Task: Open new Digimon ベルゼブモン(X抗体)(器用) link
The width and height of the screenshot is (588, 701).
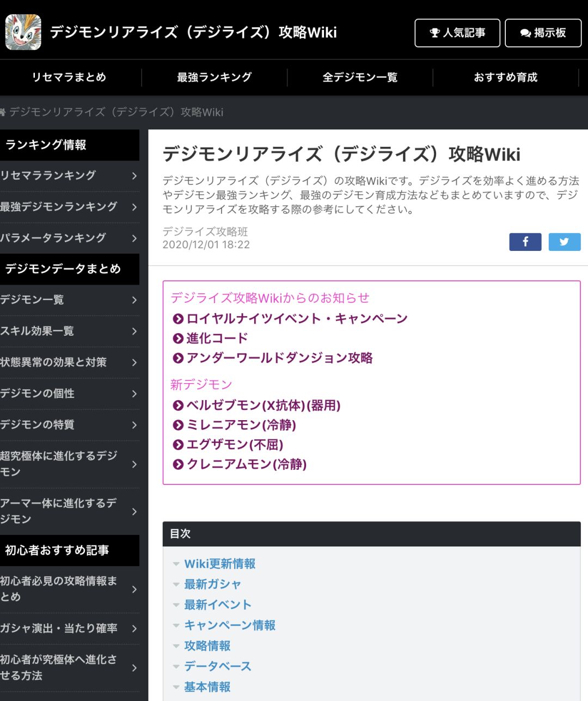Action: (264, 405)
